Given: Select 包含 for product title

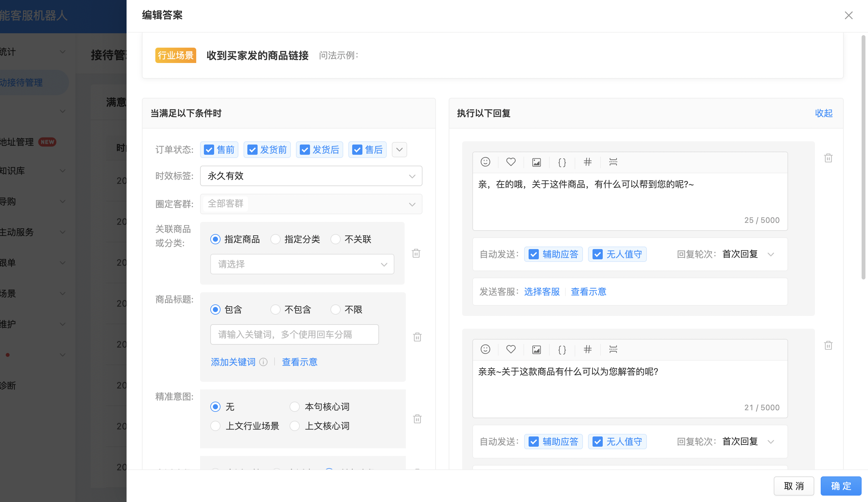Looking at the screenshot, I should coord(215,310).
